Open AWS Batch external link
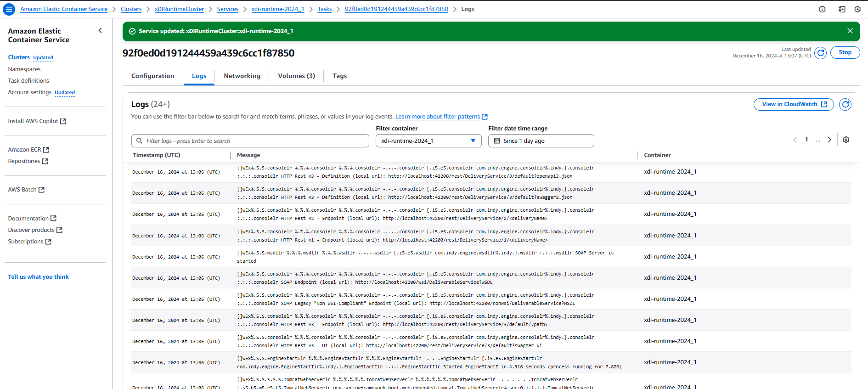Image resolution: width=868 pixels, height=389 pixels. point(26,190)
